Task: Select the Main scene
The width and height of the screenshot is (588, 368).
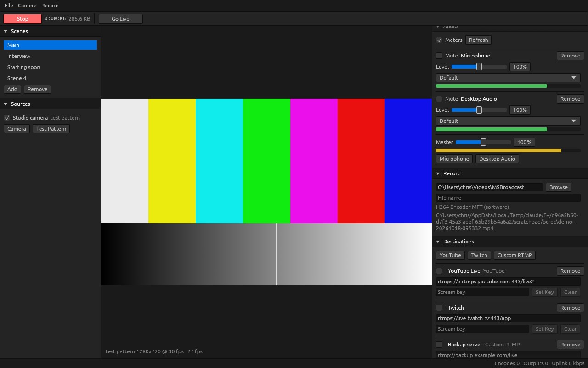Action: click(50, 45)
